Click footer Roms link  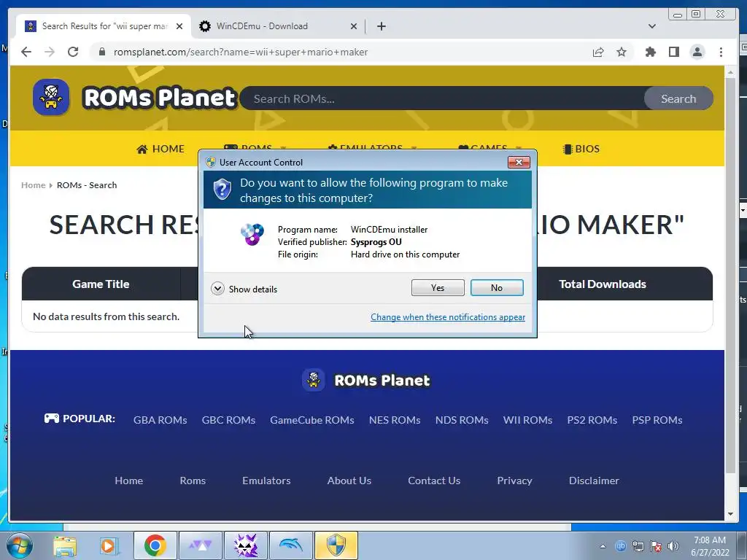[193, 481]
